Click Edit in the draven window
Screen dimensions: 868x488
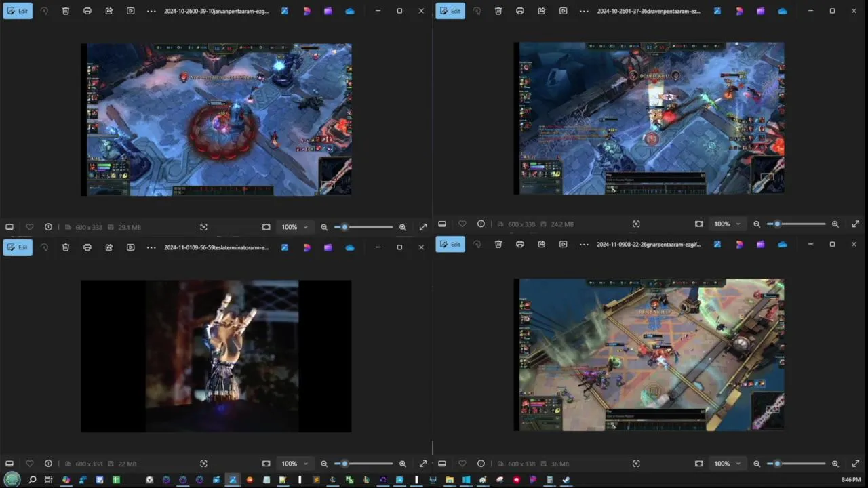(x=450, y=11)
